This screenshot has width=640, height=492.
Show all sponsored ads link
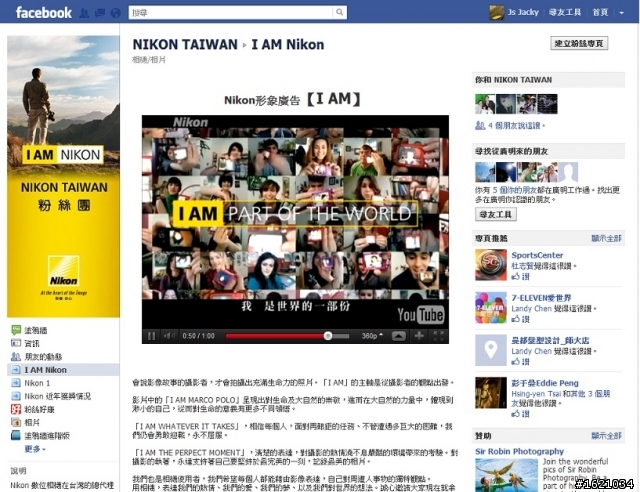click(607, 436)
